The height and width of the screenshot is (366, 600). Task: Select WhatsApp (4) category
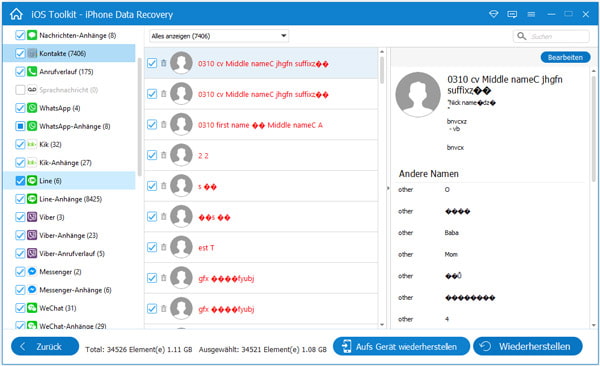(69, 108)
